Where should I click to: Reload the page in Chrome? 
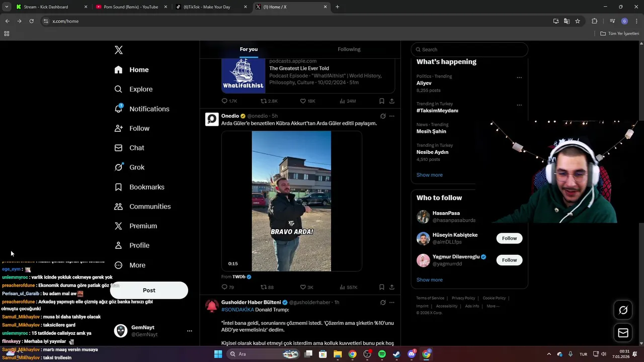[31, 21]
